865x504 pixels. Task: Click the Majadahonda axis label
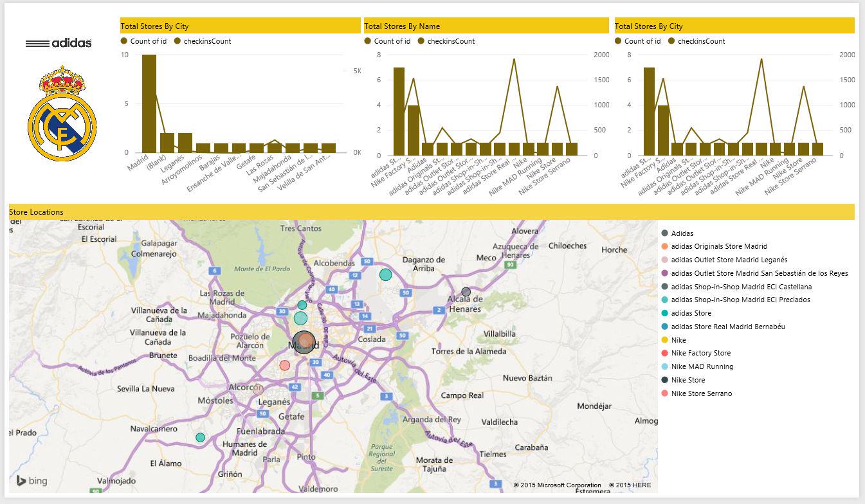pos(274,168)
